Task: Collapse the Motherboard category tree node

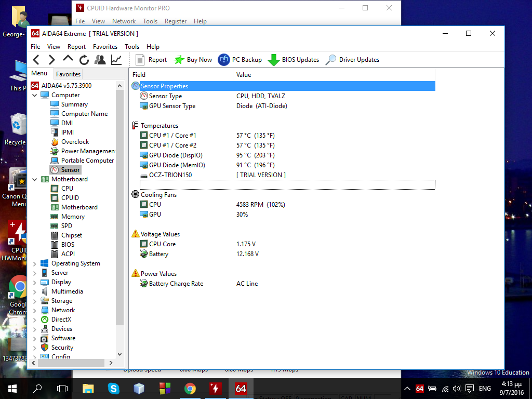Action: [35, 179]
